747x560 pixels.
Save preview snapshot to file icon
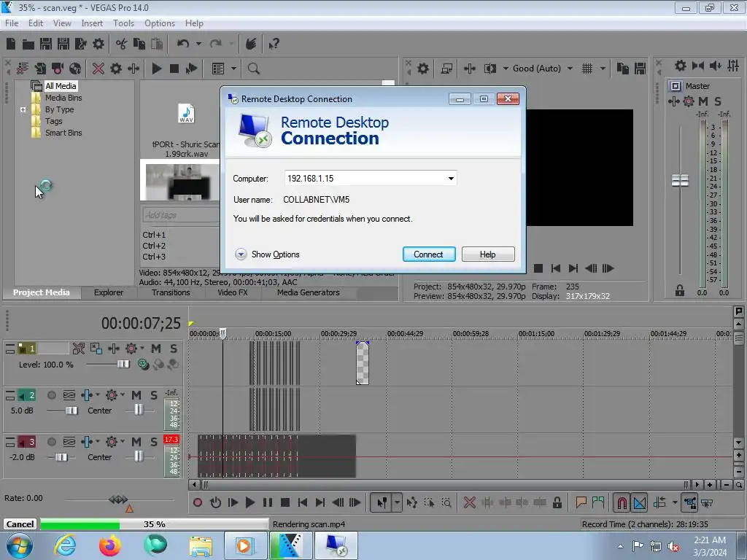[640, 69]
